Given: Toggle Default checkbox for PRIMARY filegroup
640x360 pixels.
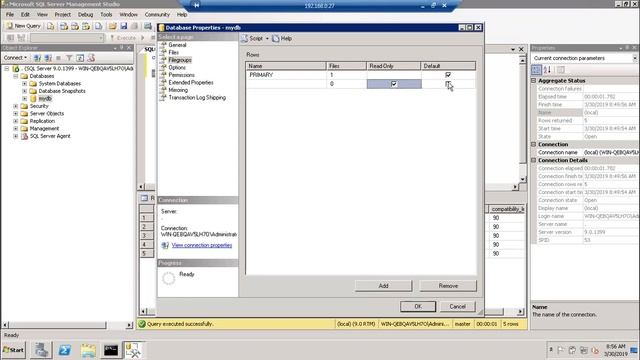Looking at the screenshot, I should point(448,75).
